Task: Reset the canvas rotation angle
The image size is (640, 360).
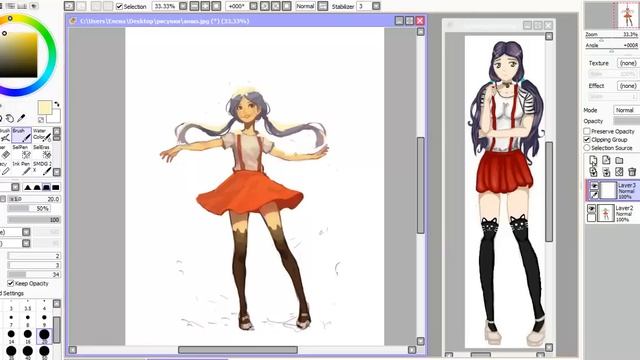Action: 287,6
